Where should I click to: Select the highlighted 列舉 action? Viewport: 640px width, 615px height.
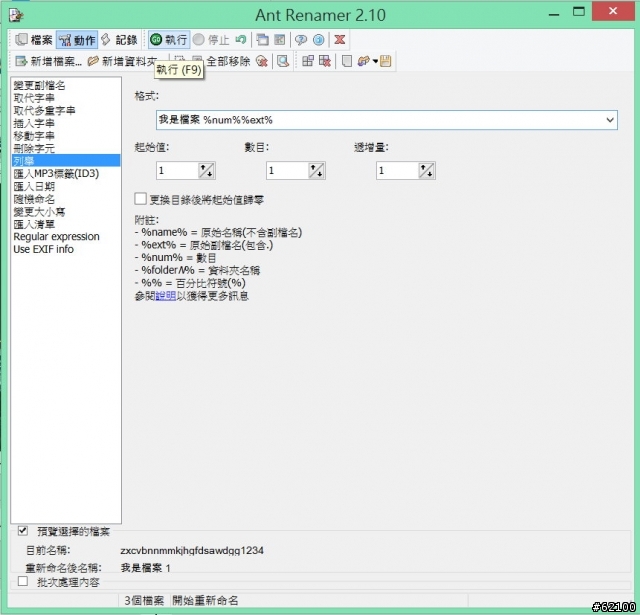(x=66, y=160)
